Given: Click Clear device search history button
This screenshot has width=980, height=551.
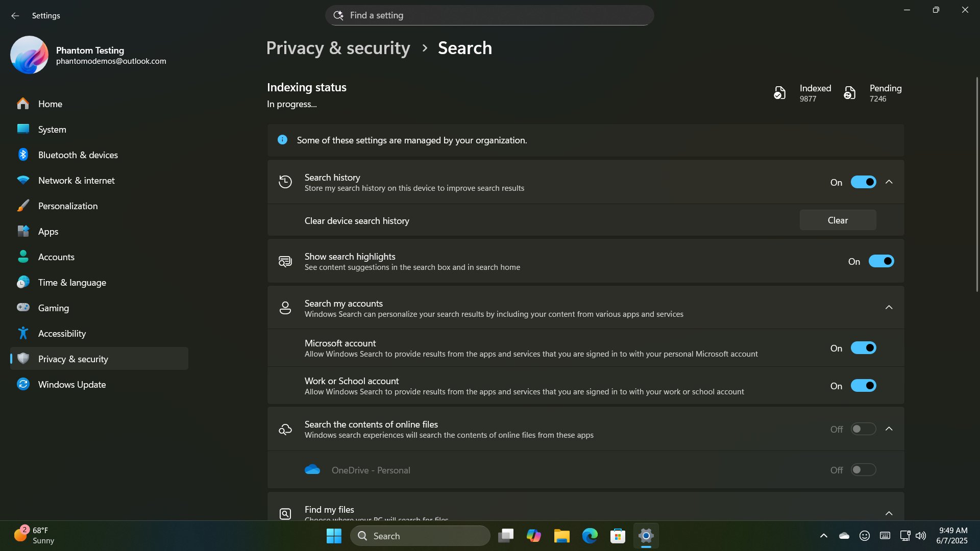Looking at the screenshot, I should click(x=838, y=220).
